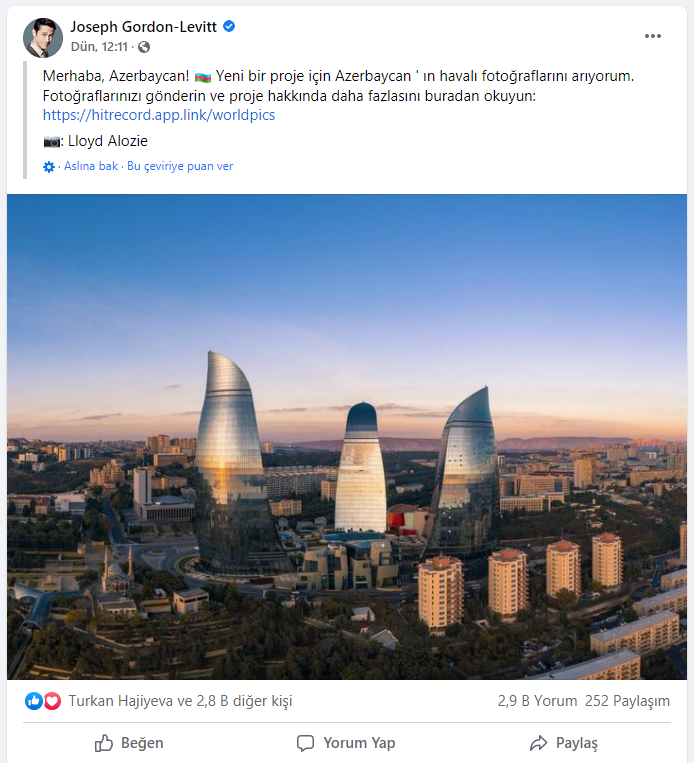The height and width of the screenshot is (763, 694).
Task: Open the Flame Towers photo
Action: [x=347, y=436]
